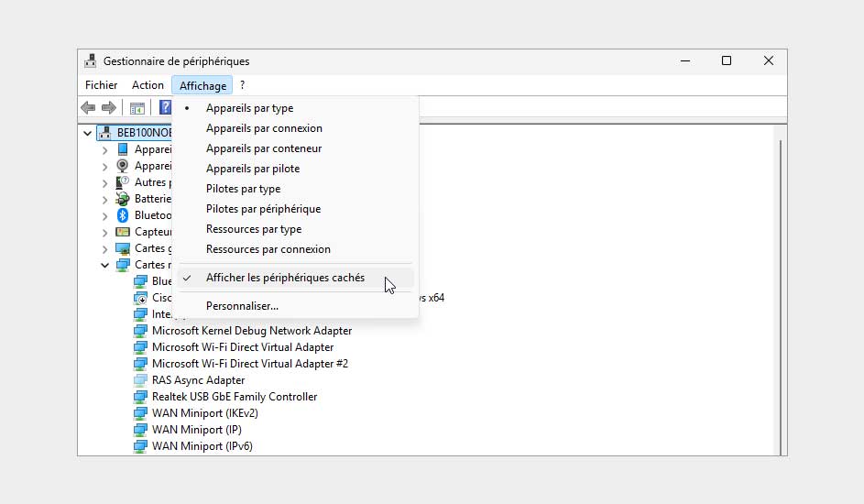864x504 pixels.
Task: Open the Action menu
Action: click(x=148, y=85)
